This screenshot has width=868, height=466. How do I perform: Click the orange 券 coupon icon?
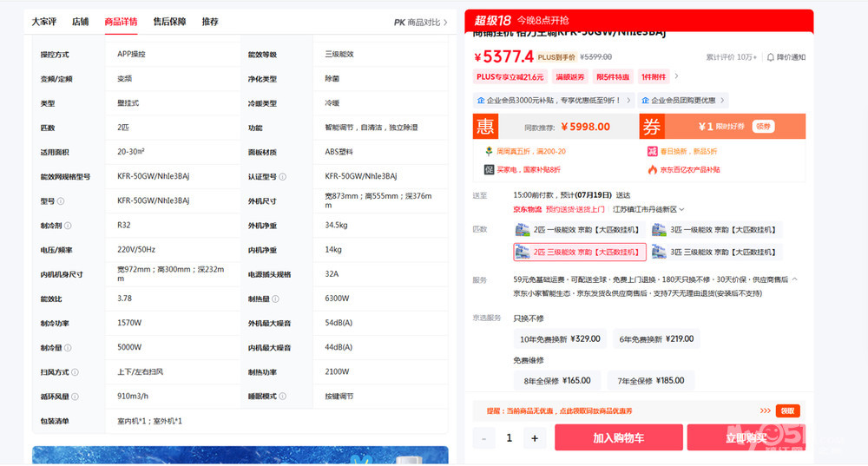(x=651, y=127)
